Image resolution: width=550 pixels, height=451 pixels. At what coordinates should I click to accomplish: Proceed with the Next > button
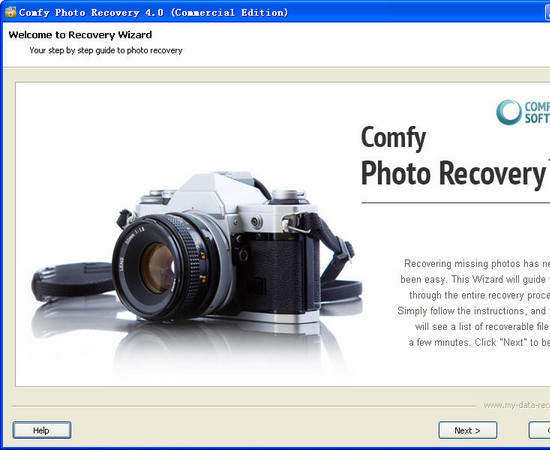[468, 430]
